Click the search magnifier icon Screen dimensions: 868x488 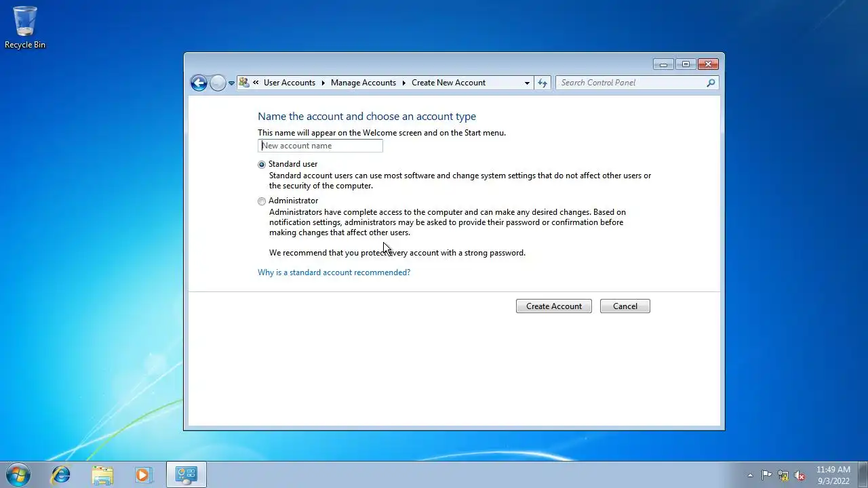tap(711, 83)
